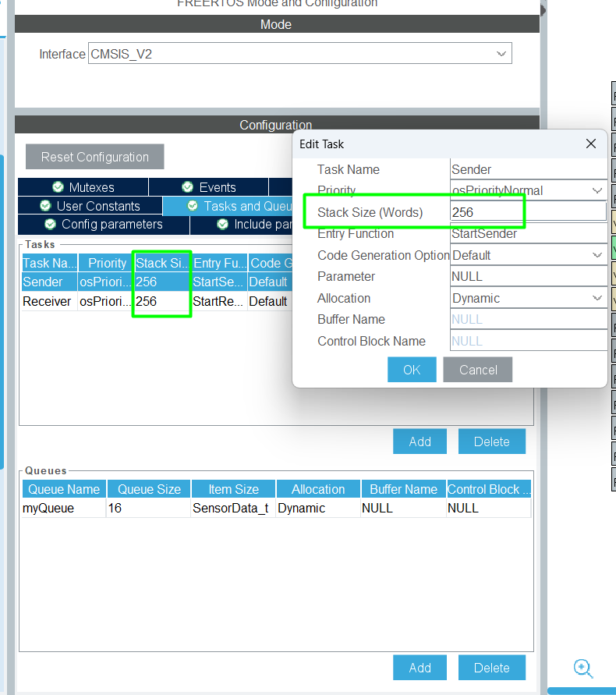This screenshot has width=616, height=695.
Task: Open the Code Generation Option dropdown
Action: pos(597,255)
